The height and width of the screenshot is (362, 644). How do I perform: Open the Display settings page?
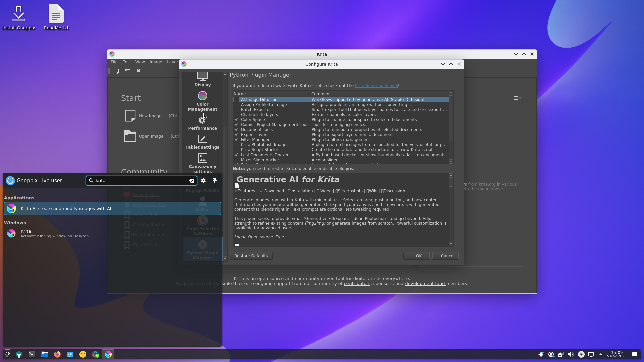[x=202, y=80]
